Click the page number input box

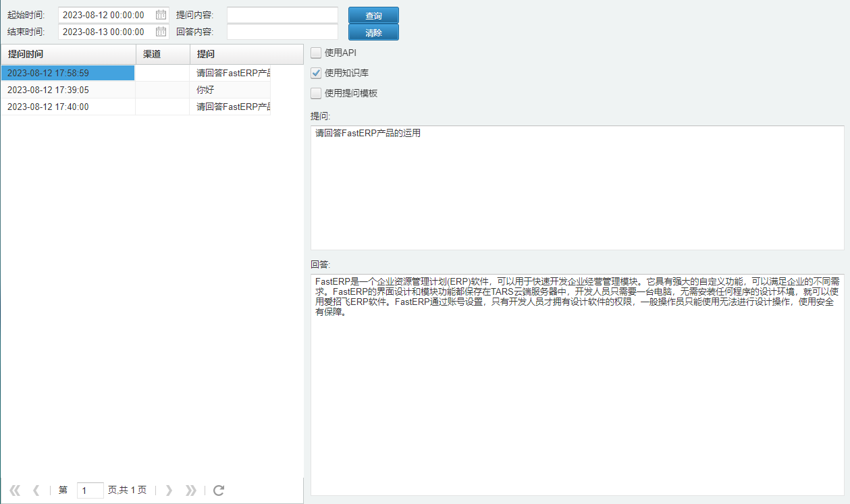(90, 491)
